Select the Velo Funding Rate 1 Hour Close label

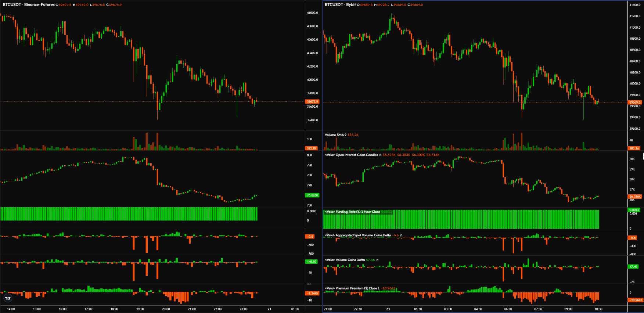(352, 212)
